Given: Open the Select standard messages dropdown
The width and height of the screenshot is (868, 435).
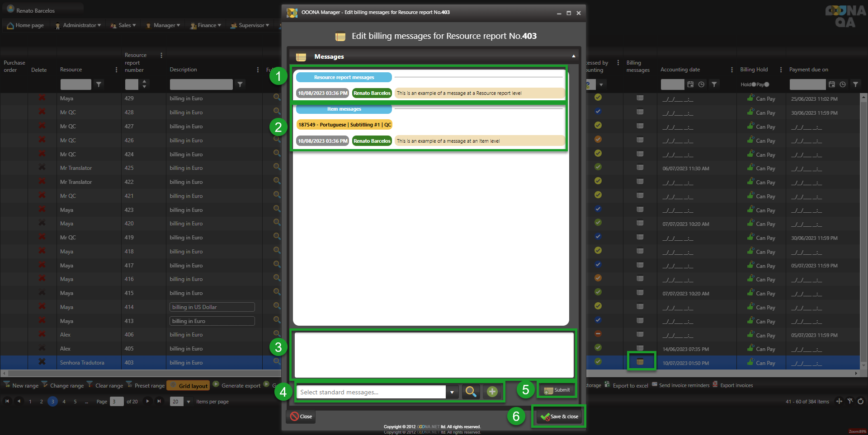Looking at the screenshot, I should (x=452, y=392).
